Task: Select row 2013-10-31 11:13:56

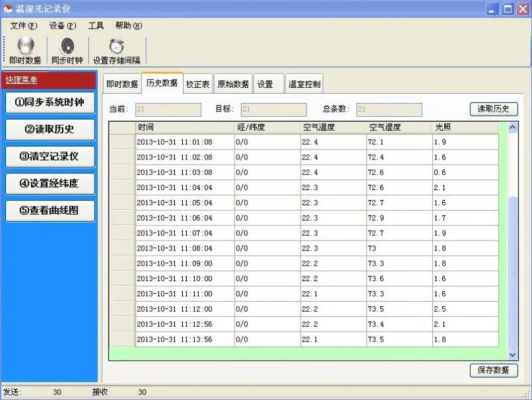Action: 305,340
